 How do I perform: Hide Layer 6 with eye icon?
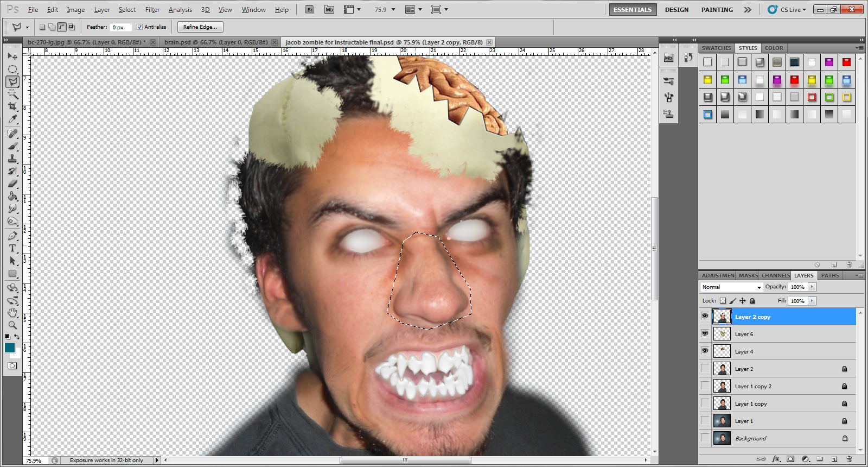pos(705,333)
